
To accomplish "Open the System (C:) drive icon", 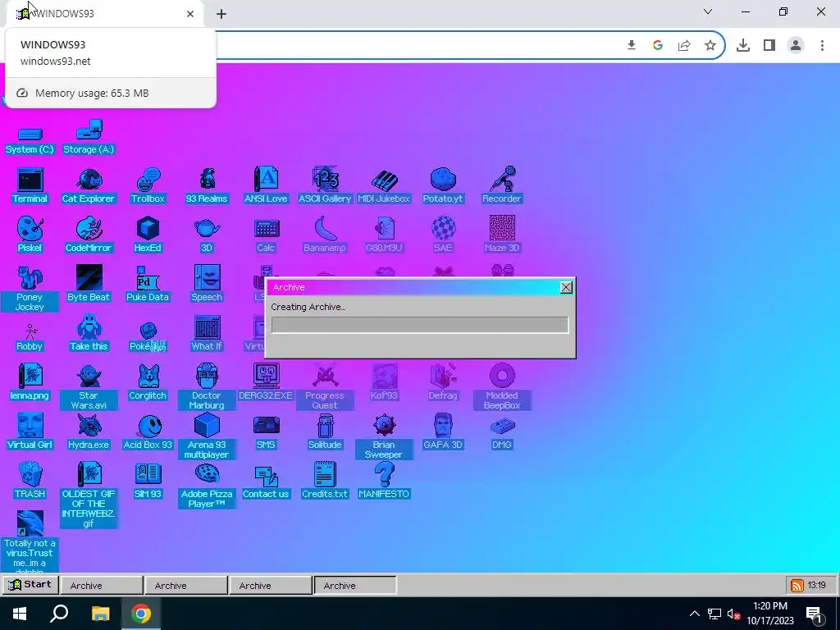I will (x=30, y=139).
